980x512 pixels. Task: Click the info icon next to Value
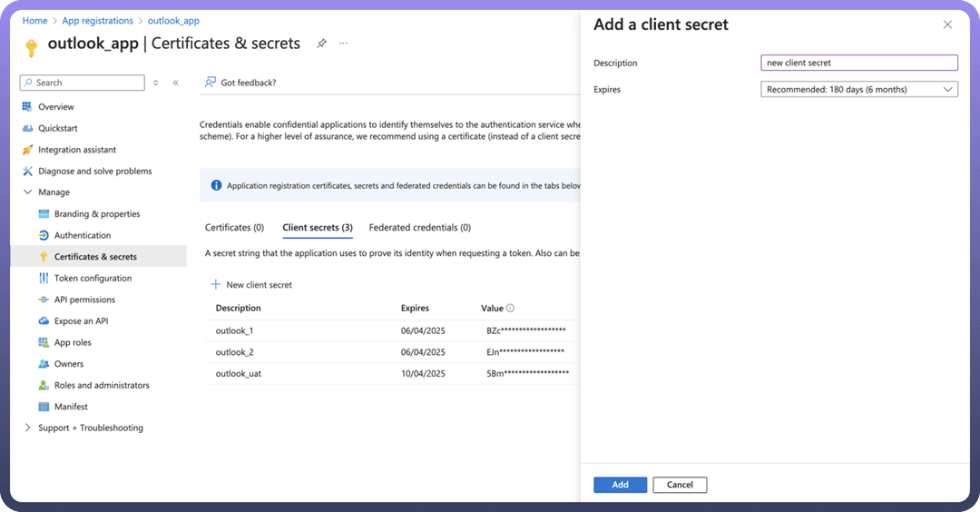point(511,309)
